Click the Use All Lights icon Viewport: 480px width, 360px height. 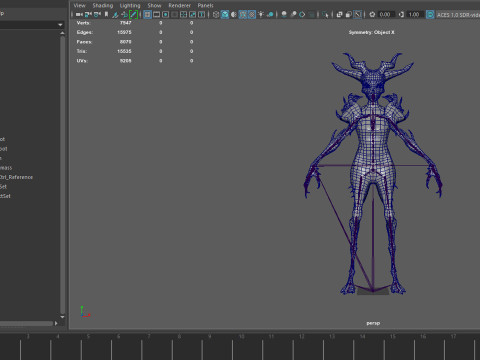[x=261, y=14]
